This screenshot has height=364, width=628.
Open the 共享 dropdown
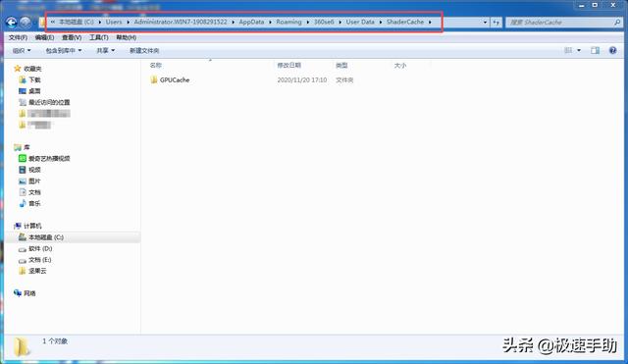coord(106,50)
